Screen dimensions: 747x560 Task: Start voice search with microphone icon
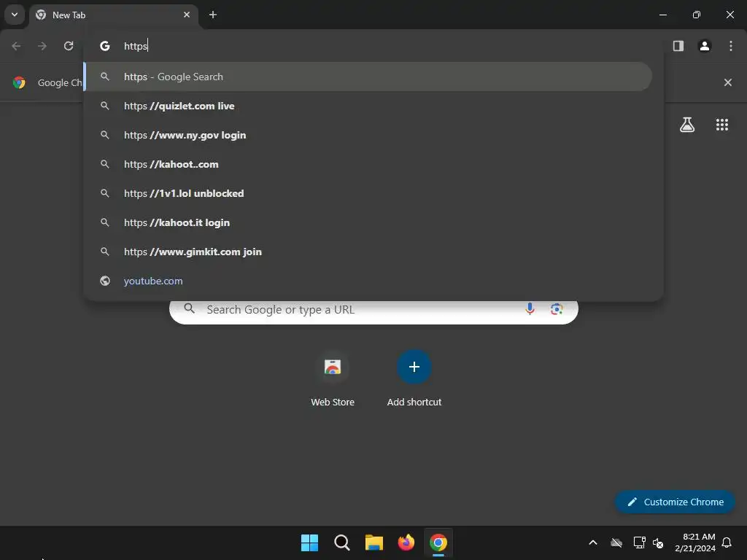point(530,309)
